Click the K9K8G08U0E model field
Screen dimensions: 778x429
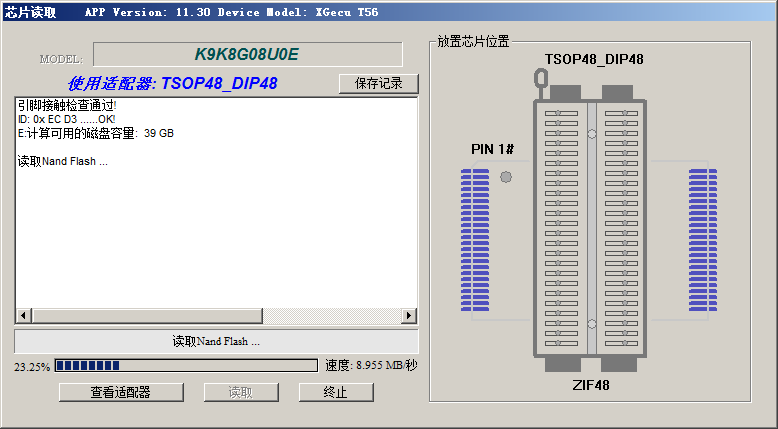(246, 54)
